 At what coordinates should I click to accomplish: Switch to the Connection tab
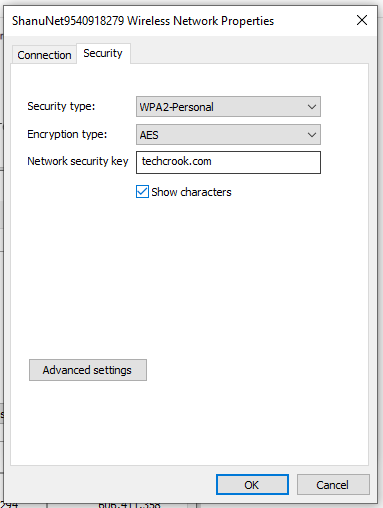(44, 55)
